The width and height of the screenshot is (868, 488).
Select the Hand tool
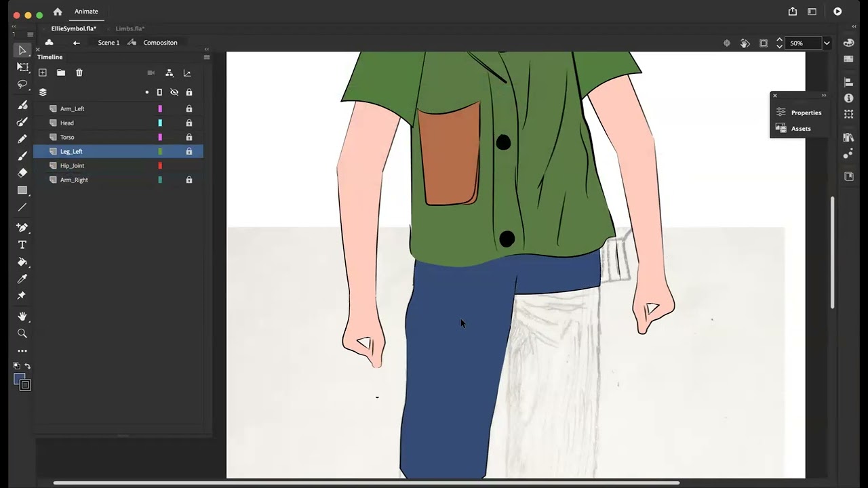[x=22, y=317]
